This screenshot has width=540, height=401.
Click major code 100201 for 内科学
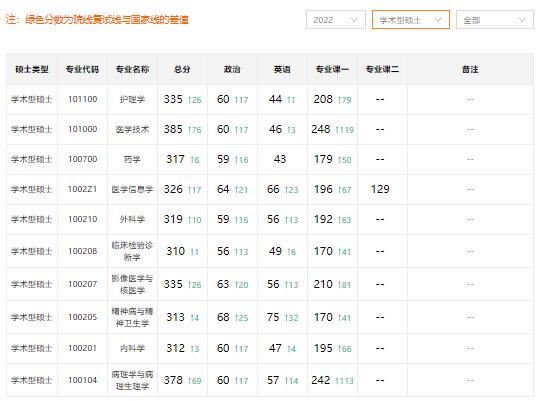pos(82,348)
